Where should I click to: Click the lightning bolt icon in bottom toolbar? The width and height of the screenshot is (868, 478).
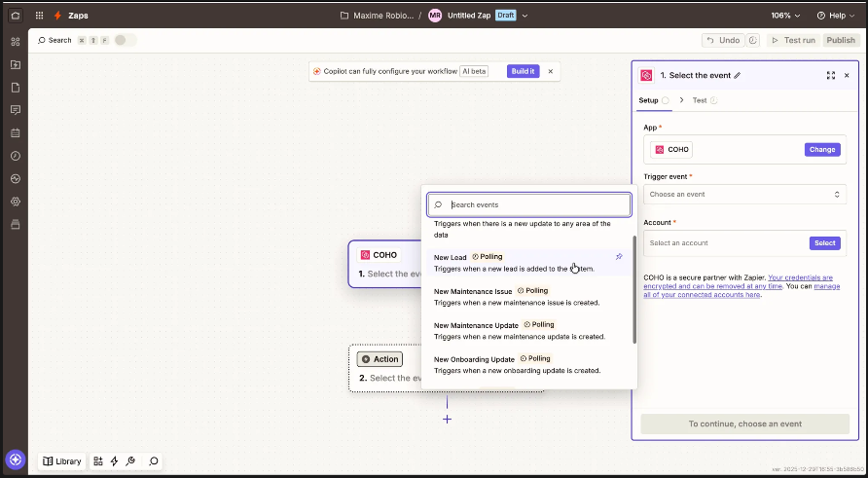coord(114,461)
